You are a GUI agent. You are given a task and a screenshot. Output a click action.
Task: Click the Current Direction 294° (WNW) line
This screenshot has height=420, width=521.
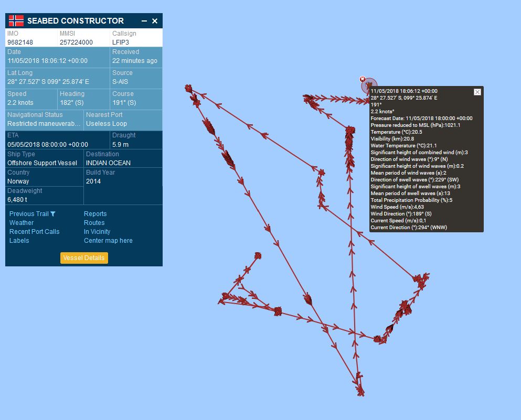click(x=409, y=228)
